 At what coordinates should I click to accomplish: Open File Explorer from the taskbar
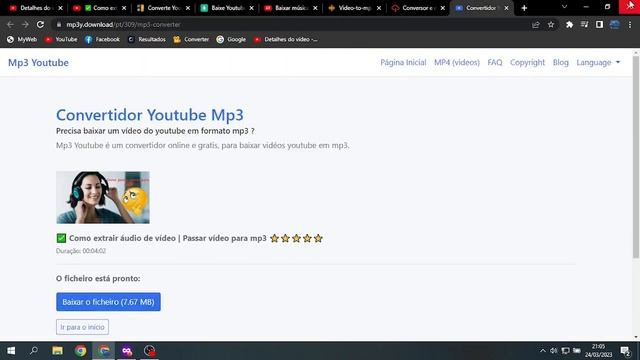(x=57, y=351)
